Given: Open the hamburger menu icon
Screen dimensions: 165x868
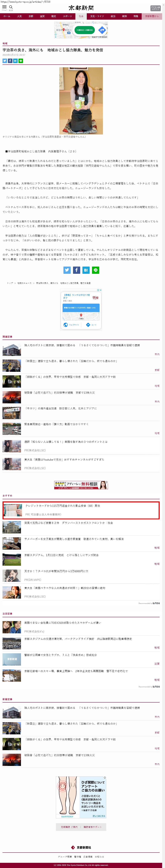Looking at the screenshot, I should (4, 7).
